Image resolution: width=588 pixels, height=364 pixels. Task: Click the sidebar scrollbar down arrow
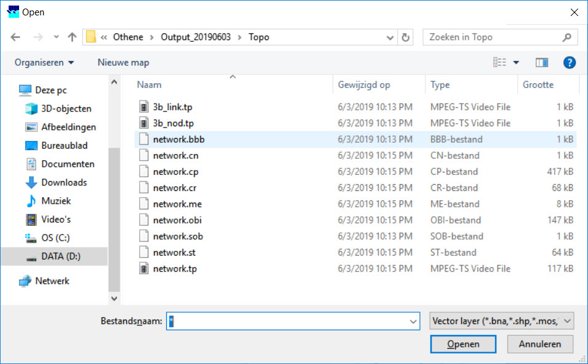114,298
